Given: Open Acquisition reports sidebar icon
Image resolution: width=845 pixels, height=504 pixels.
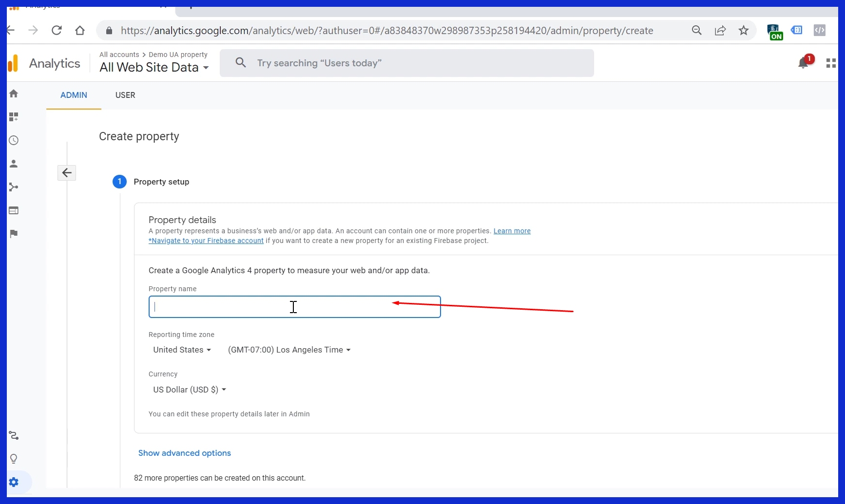Looking at the screenshot, I should 14,187.
